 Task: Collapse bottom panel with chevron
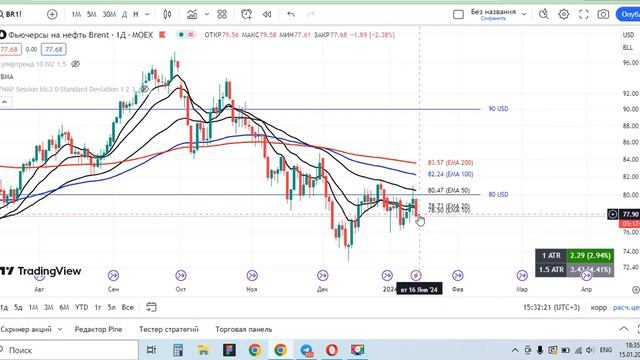coord(624,329)
